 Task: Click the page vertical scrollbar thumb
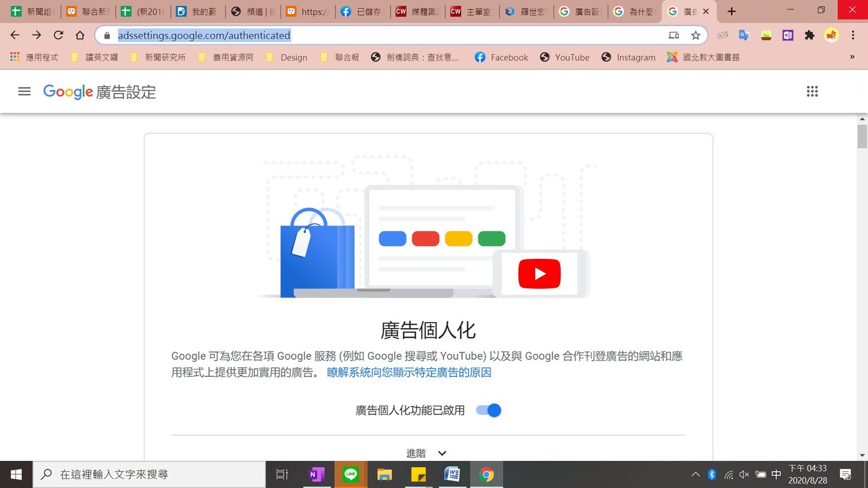[x=862, y=136]
